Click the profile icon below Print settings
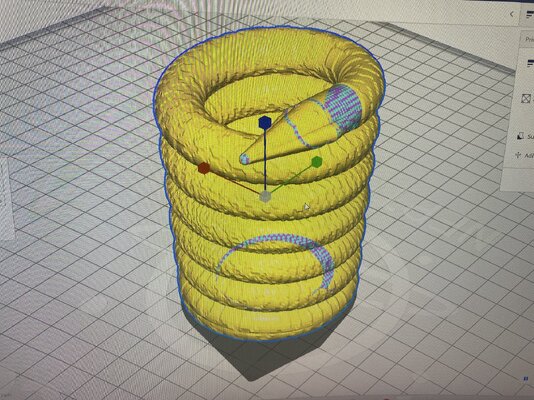The height and width of the screenshot is (400, 534). pyautogui.click(x=530, y=62)
